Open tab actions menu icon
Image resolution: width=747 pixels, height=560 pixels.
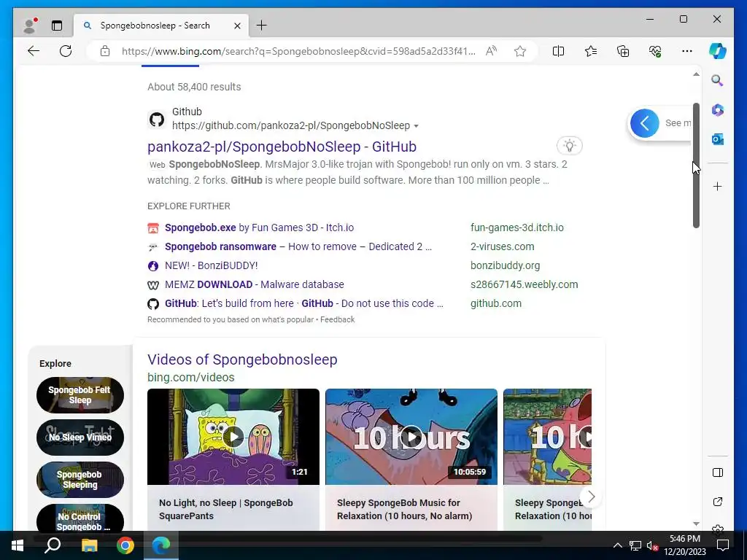[x=57, y=26]
